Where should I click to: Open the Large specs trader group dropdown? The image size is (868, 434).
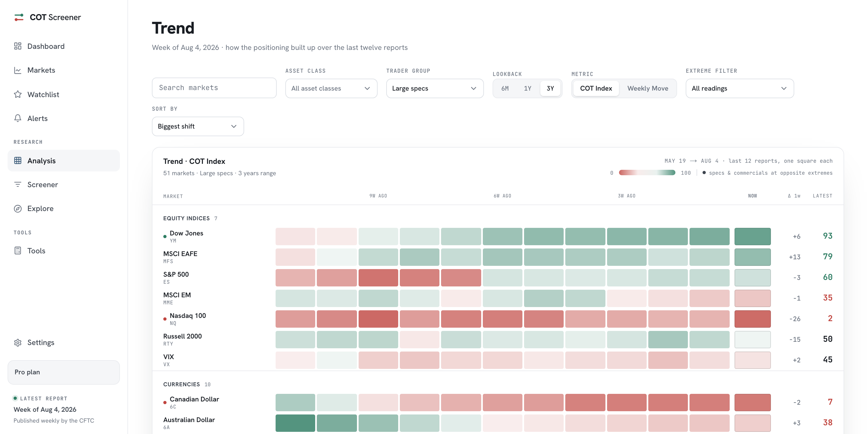pos(435,88)
